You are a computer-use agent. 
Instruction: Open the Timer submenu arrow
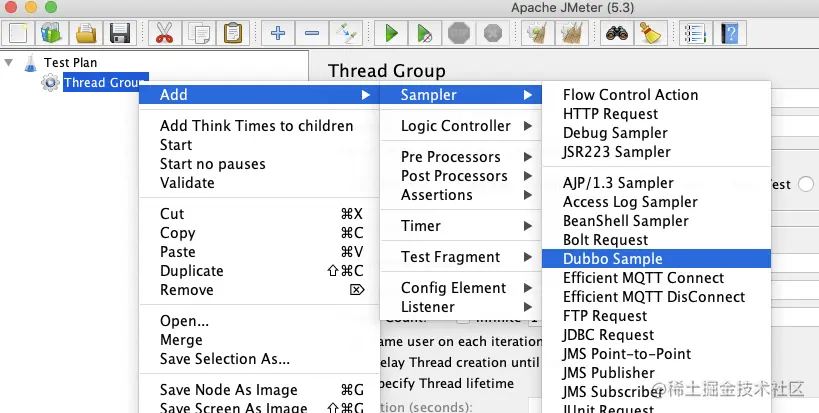pos(528,226)
